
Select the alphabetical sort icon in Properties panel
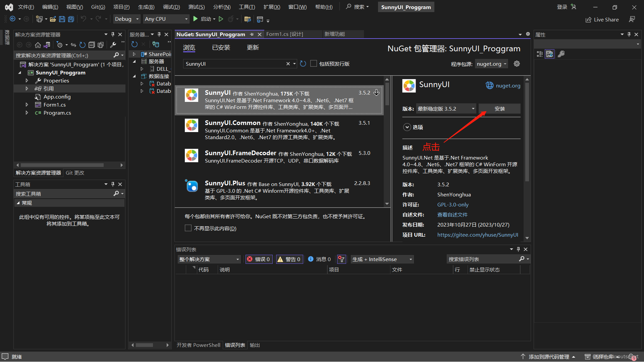(x=549, y=54)
